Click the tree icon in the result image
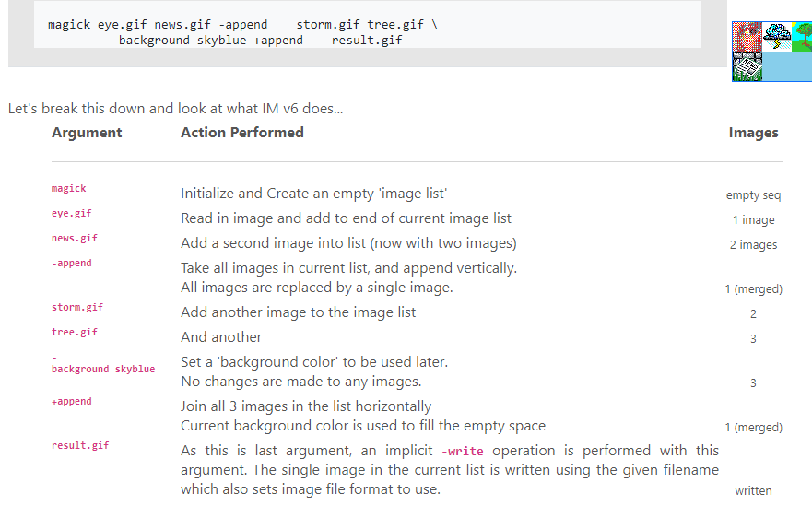Screen dimensions: 812x506 [x=801, y=37]
